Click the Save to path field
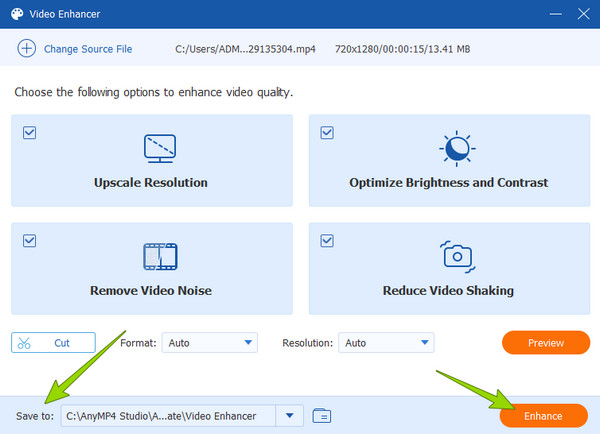Screen dimensions: 600x434 click(x=168, y=416)
